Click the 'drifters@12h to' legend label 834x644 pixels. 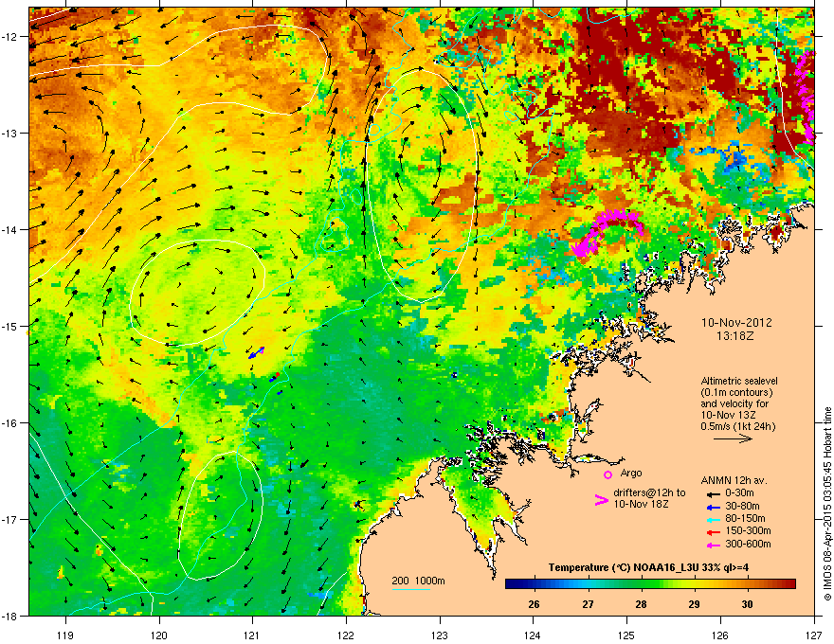[x=649, y=493]
